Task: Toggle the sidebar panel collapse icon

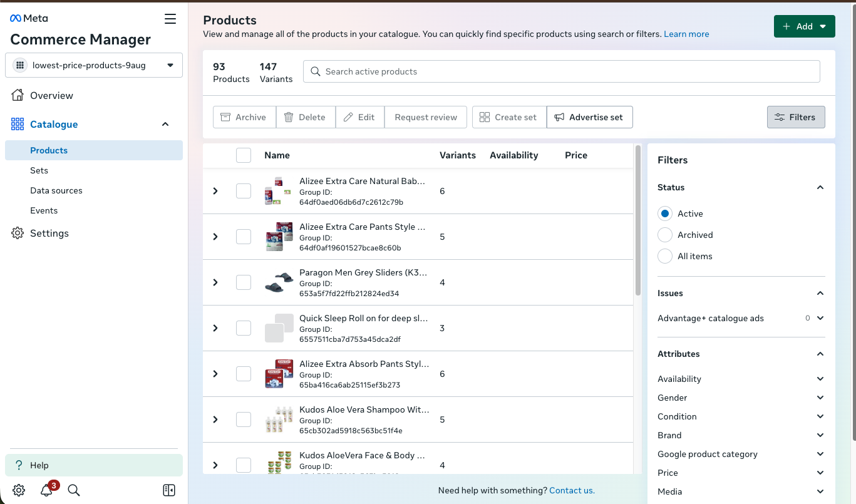Action: tap(169, 490)
